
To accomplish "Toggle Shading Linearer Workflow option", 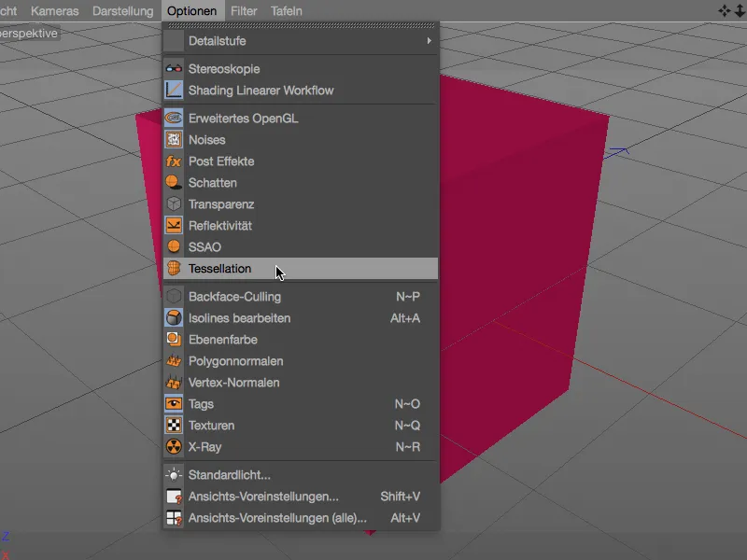I will point(300,90).
